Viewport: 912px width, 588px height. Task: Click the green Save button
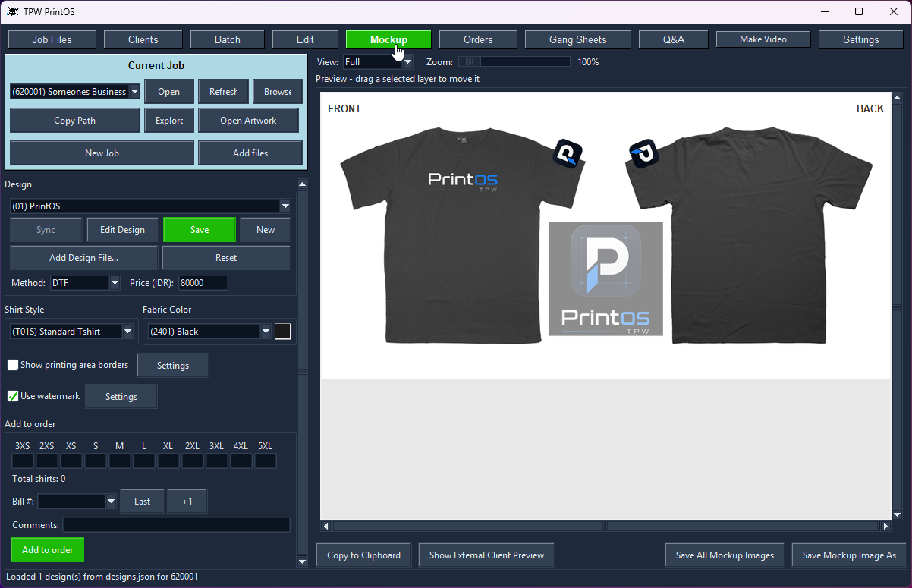point(200,230)
